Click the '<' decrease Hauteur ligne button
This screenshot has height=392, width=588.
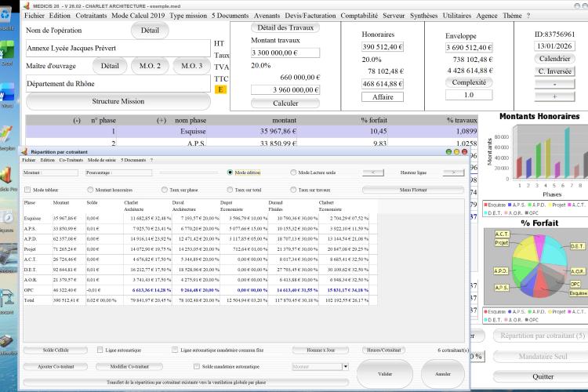[373, 172]
